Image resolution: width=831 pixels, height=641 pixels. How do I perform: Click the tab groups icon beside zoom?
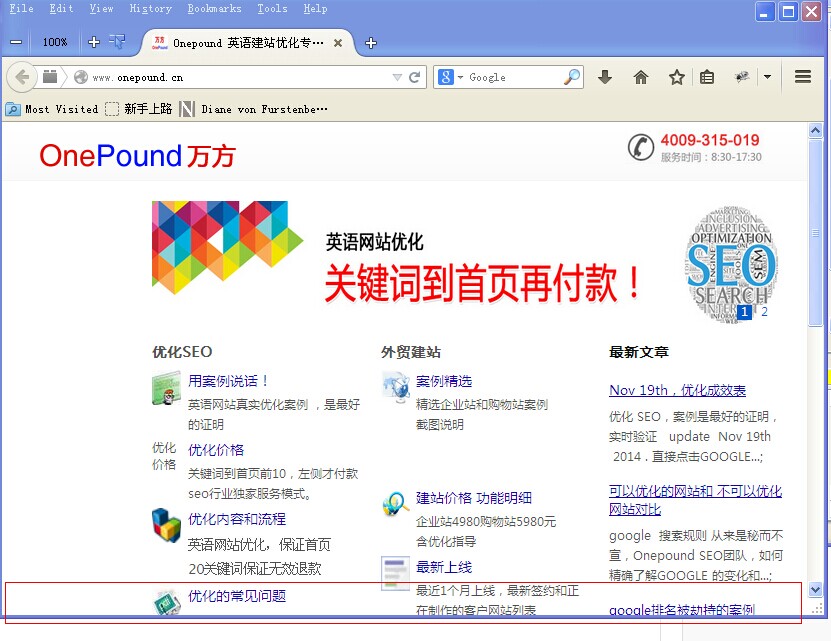[117, 41]
